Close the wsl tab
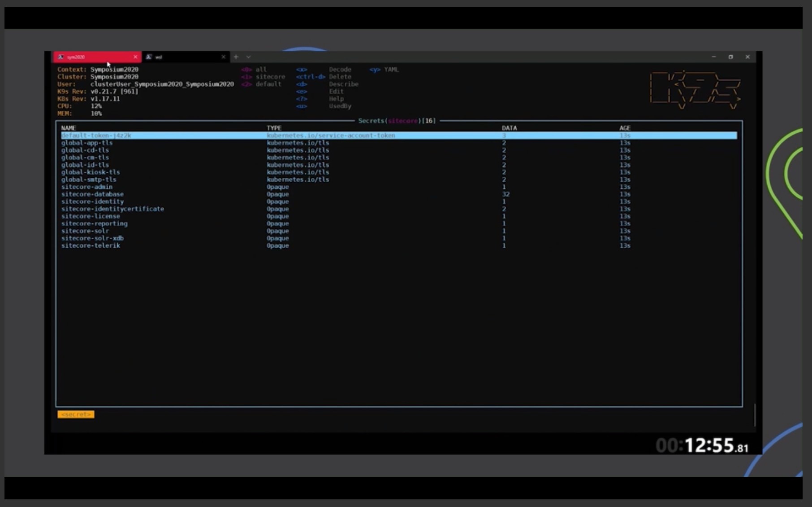The height and width of the screenshot is (507, 812). click(223, 57)
